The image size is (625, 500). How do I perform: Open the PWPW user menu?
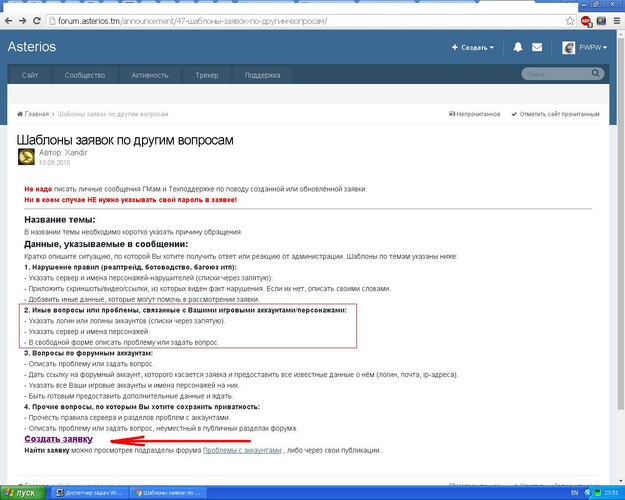click(585, 47)
